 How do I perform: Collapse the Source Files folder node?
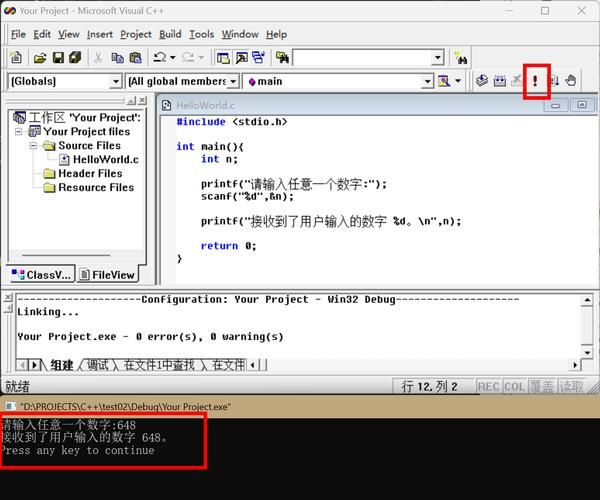33,145
